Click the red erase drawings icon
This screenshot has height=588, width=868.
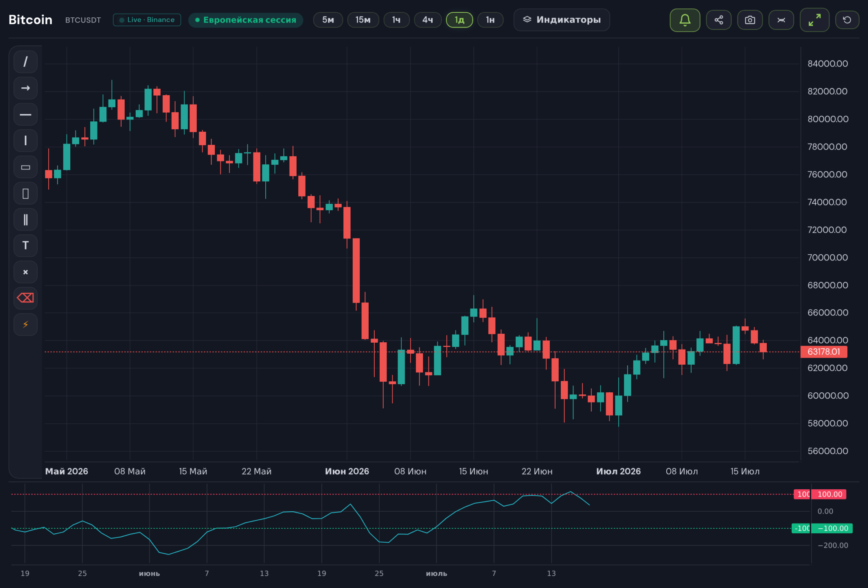[25, 298]
